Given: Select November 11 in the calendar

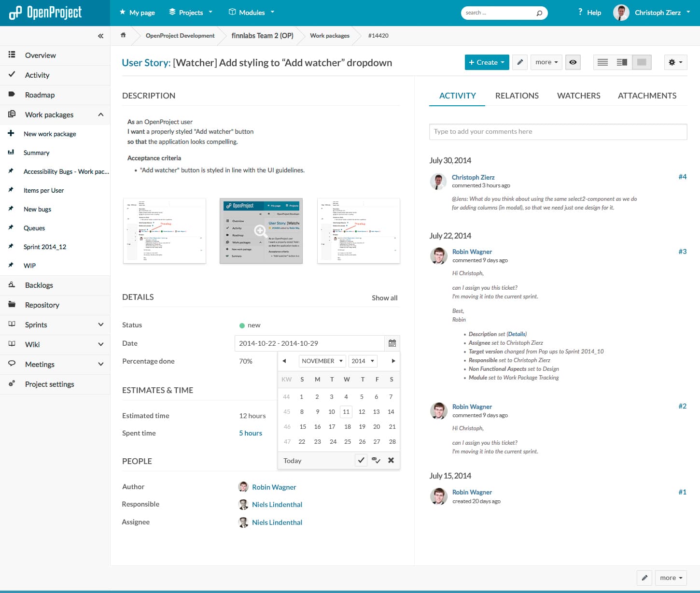Looking at the screenshot, I should point(346,412).
